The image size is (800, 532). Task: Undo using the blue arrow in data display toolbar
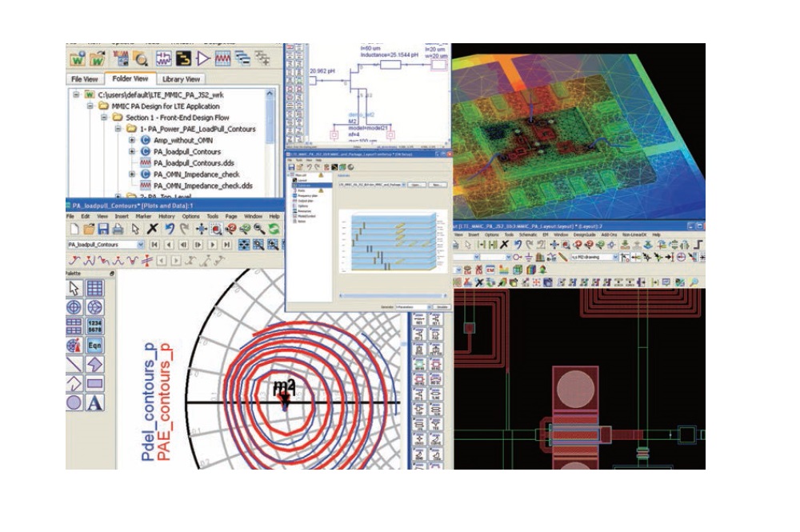coord(170,229)
